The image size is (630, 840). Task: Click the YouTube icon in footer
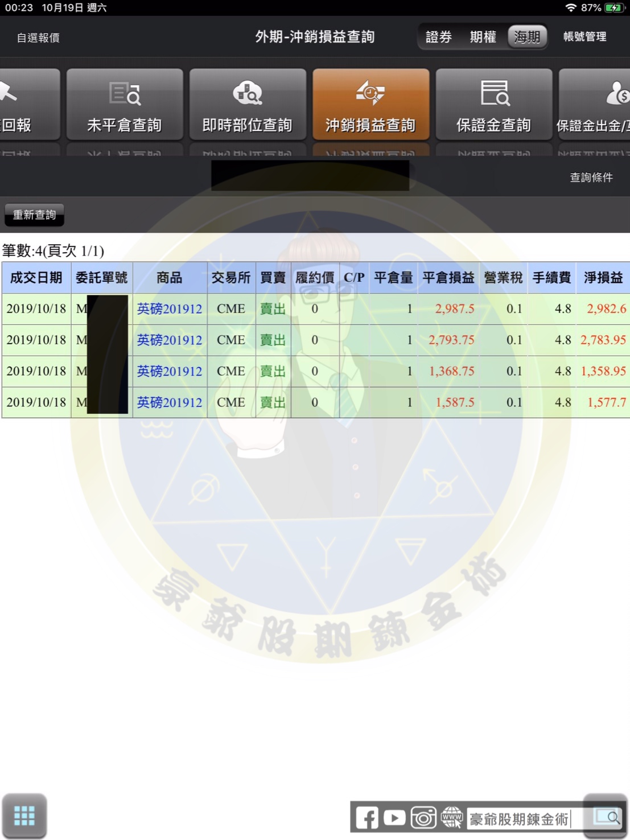[394, 818]
